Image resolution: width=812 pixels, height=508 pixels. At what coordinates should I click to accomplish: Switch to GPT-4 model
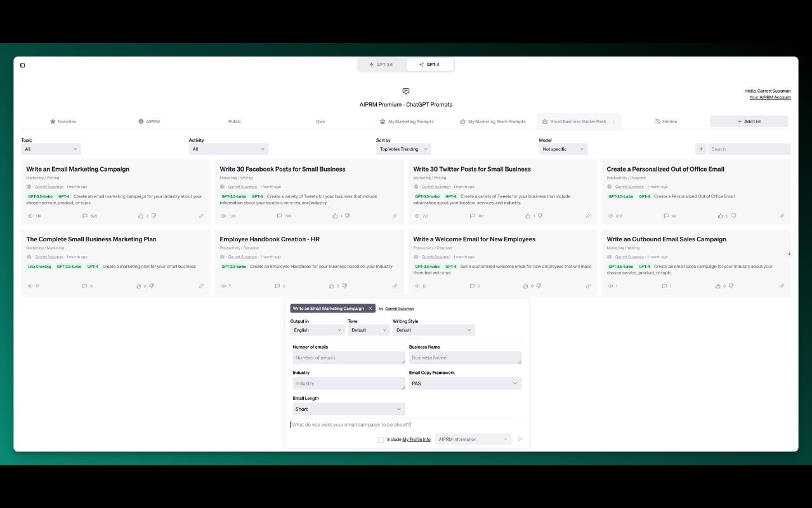pyautogui.click(x=430, y=65)
